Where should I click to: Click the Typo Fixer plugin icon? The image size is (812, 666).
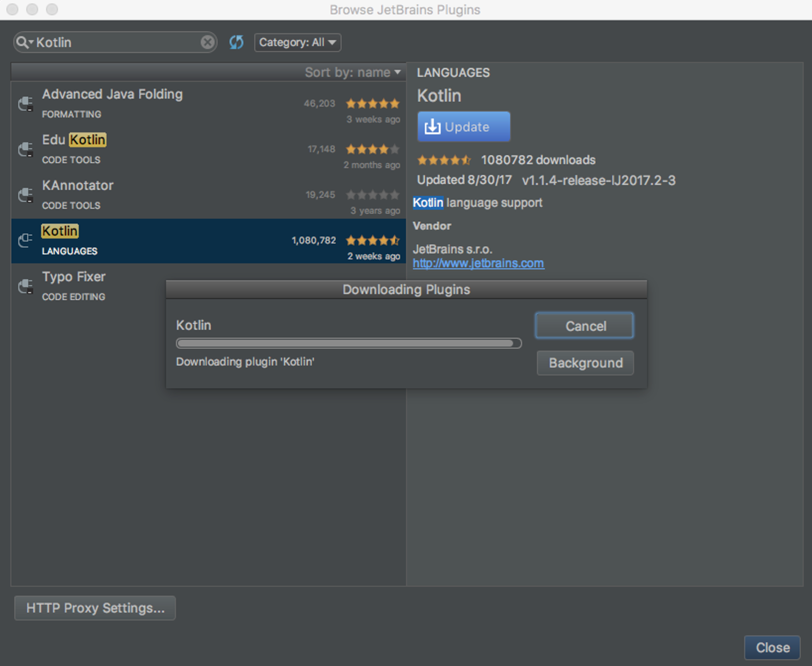coord(25,287)
